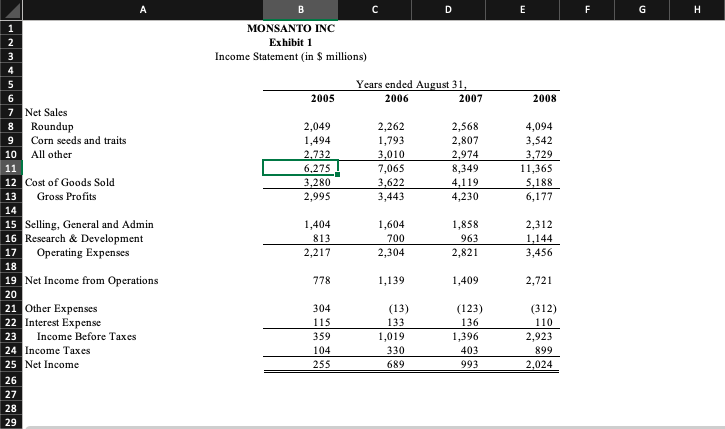Select Gross Profits 2005 value 2,995
The image size is (725, 429).
click(x=317, y=196)
